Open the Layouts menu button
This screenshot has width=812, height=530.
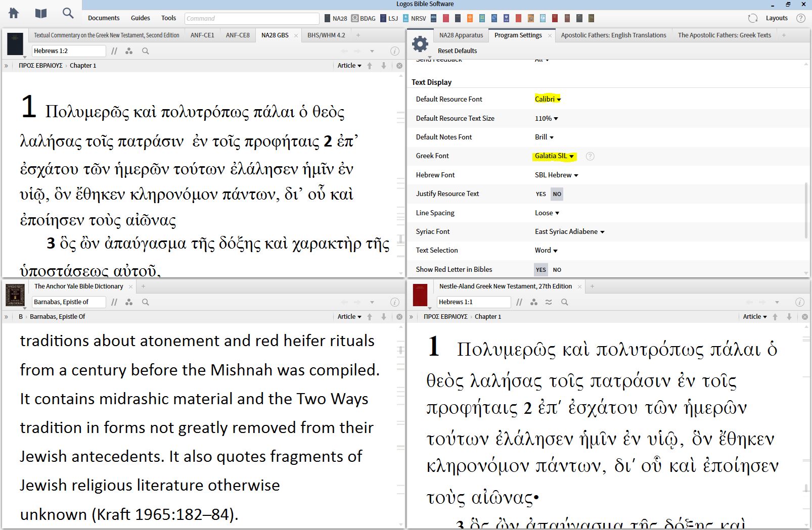(777, 18)
